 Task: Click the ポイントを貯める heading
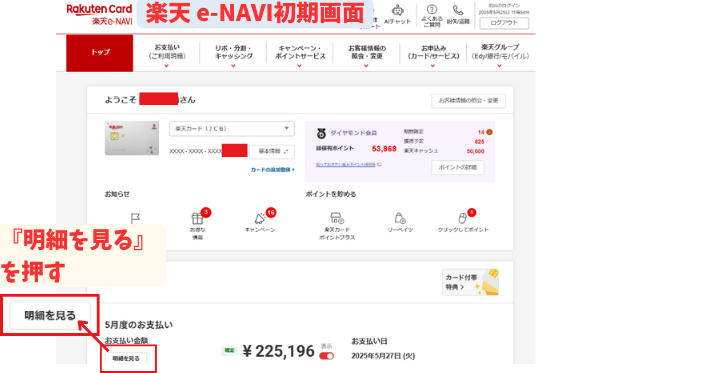331,194
